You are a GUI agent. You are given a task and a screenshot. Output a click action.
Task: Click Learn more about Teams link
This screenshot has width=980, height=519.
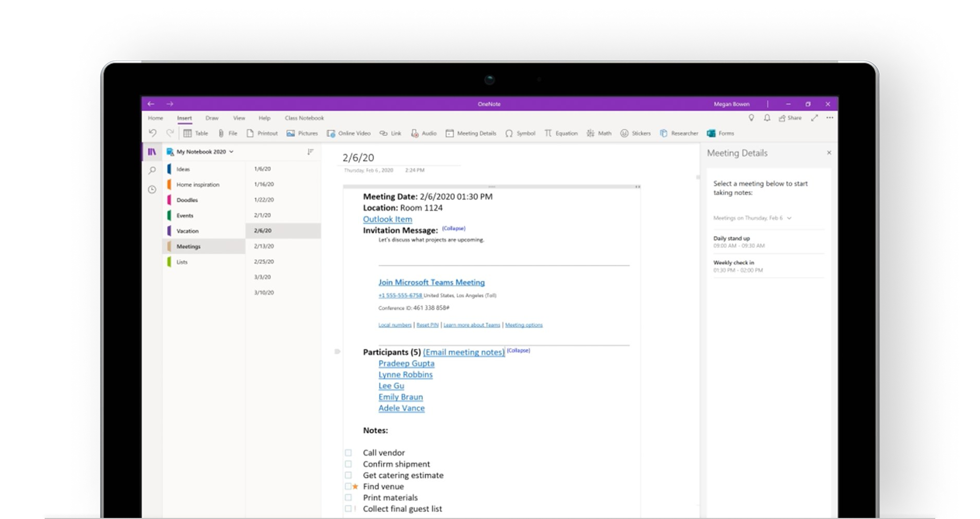pos(472,325)
